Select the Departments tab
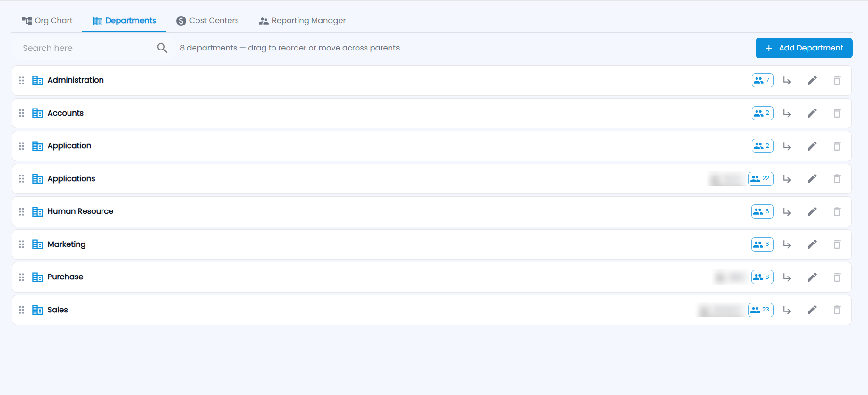Screen dimensions: 868x395 tap(124, 21)
